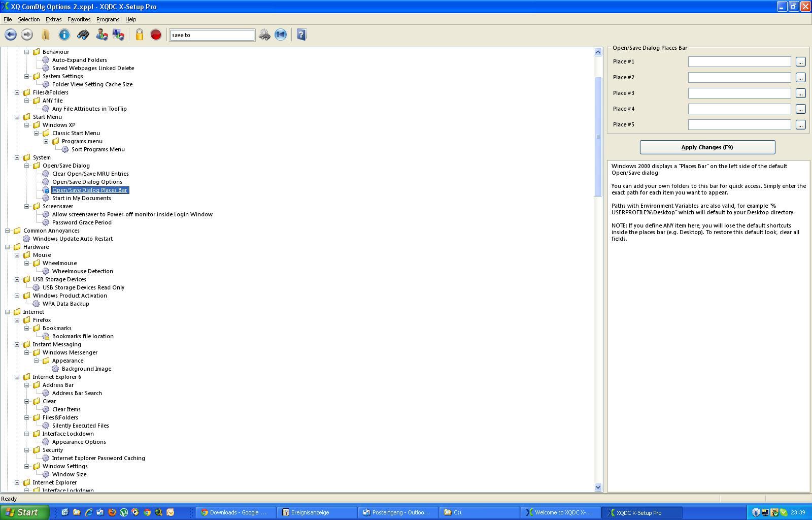812x520 pixels.
Task: Open the Extras menu
Action: coord(53,19)
